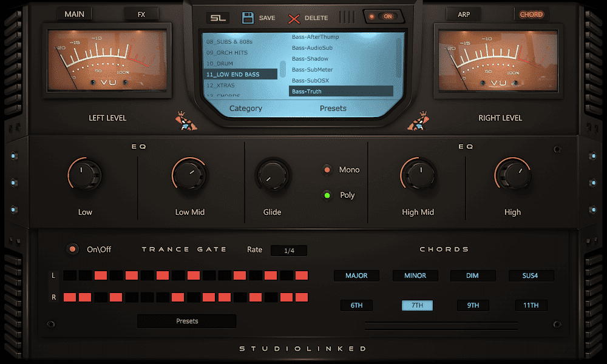
Task: Enable Poly mode radio button
Action: click(x=327, y=195)
